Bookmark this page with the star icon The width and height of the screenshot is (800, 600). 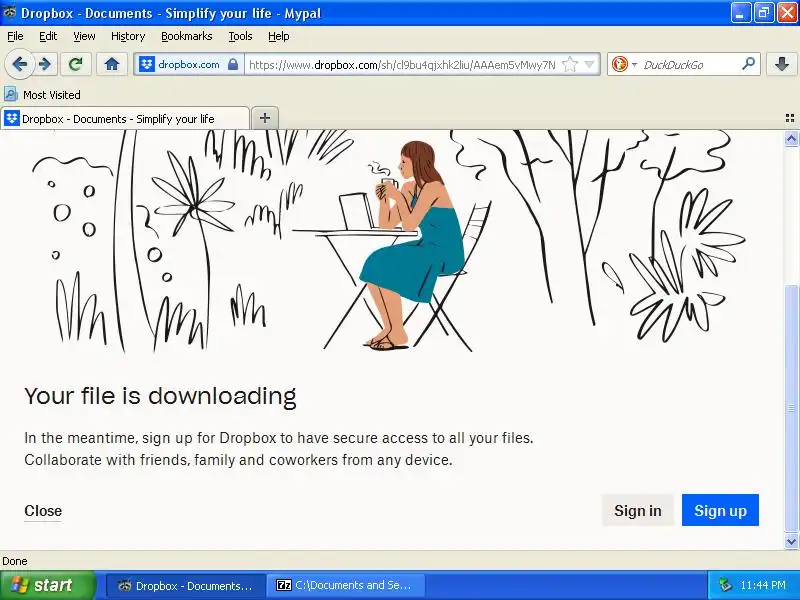[570, 64]
